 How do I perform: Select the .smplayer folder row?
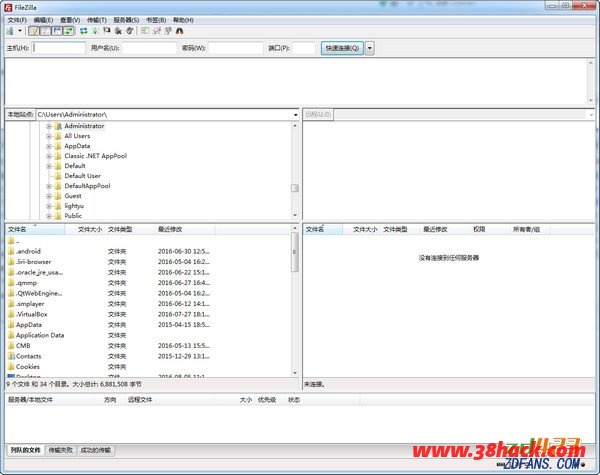148,304
